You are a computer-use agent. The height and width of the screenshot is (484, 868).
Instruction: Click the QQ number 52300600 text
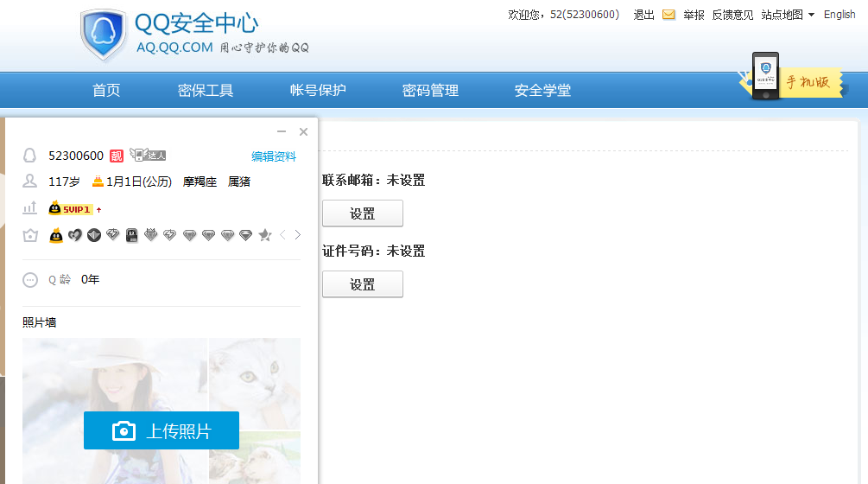76,156
